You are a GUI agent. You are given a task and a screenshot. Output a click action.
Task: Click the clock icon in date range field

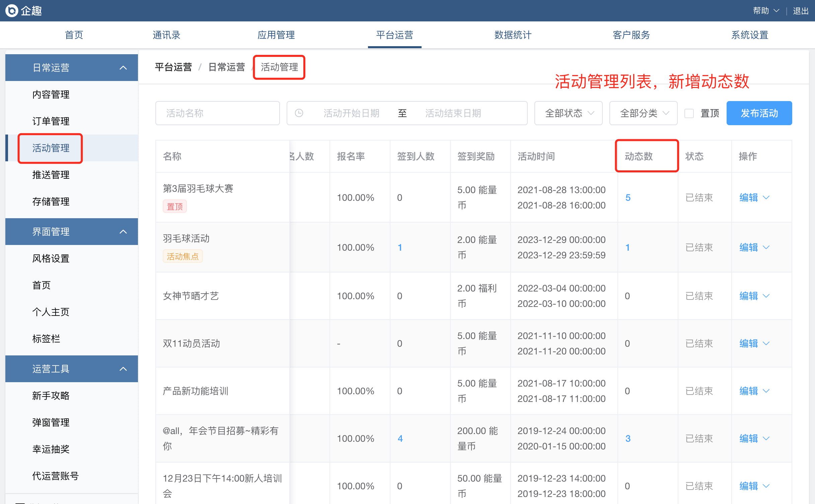(x=299, y=113)
